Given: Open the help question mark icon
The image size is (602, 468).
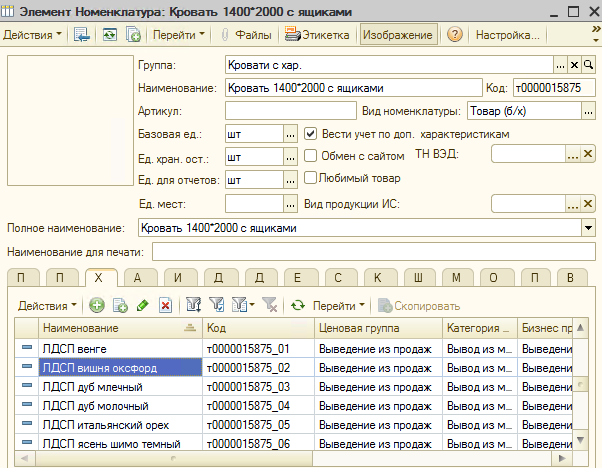Looking at the screenshot, I should (x=455, y=35).
